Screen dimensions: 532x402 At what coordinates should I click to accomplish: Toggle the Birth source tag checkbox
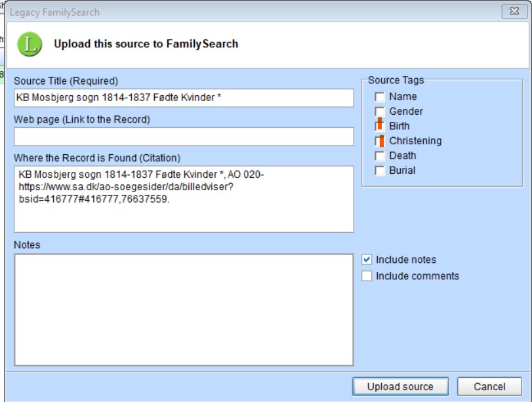click(380, 126)
